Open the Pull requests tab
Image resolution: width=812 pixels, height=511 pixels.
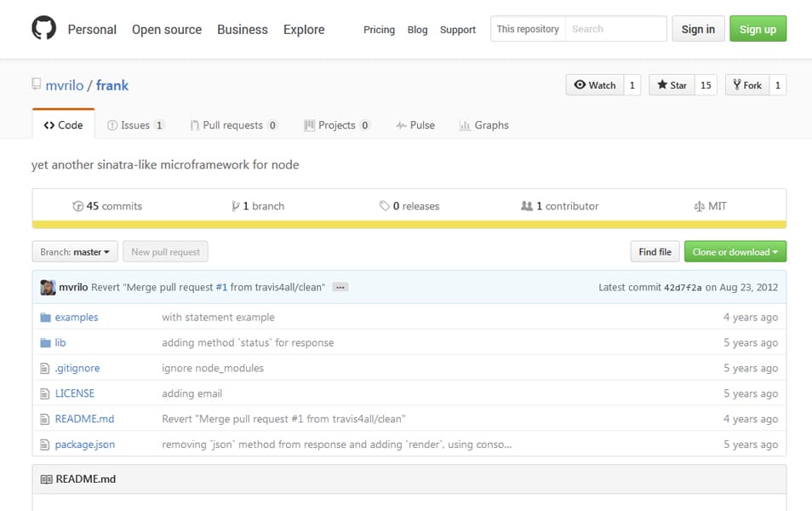(233, 125)
